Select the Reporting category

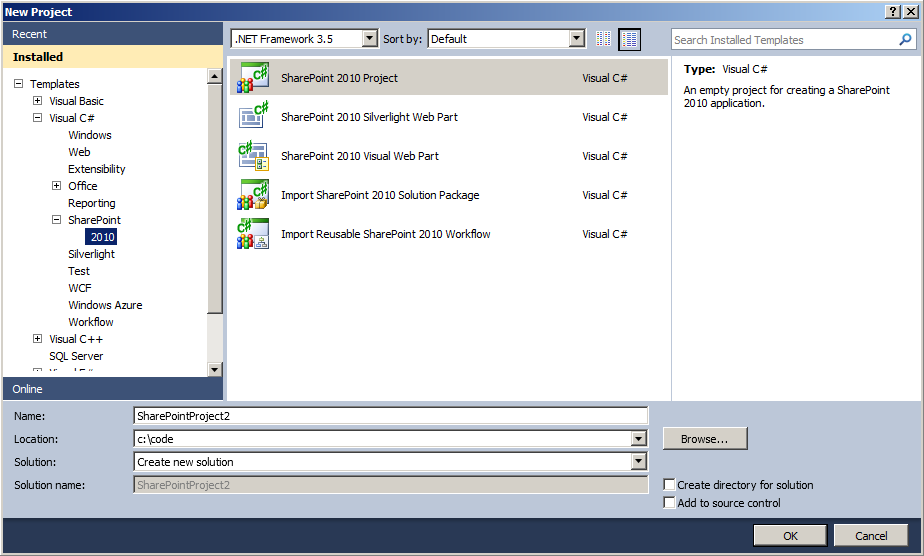[x=92, y=203]
